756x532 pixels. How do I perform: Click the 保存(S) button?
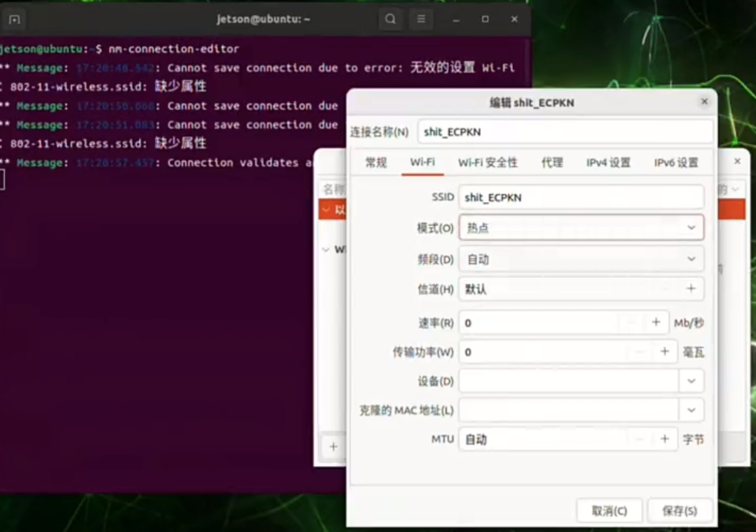click(x=679, y=510)
